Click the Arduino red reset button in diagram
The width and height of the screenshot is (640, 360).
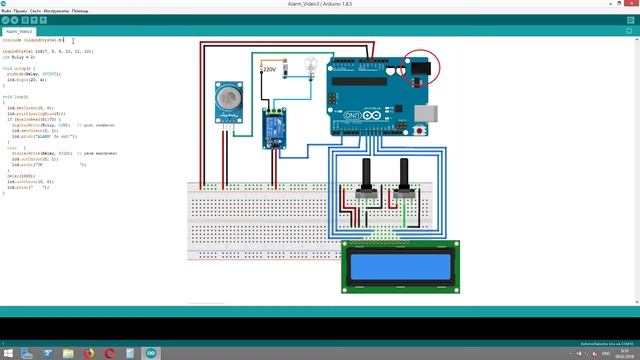coord(419,131)
